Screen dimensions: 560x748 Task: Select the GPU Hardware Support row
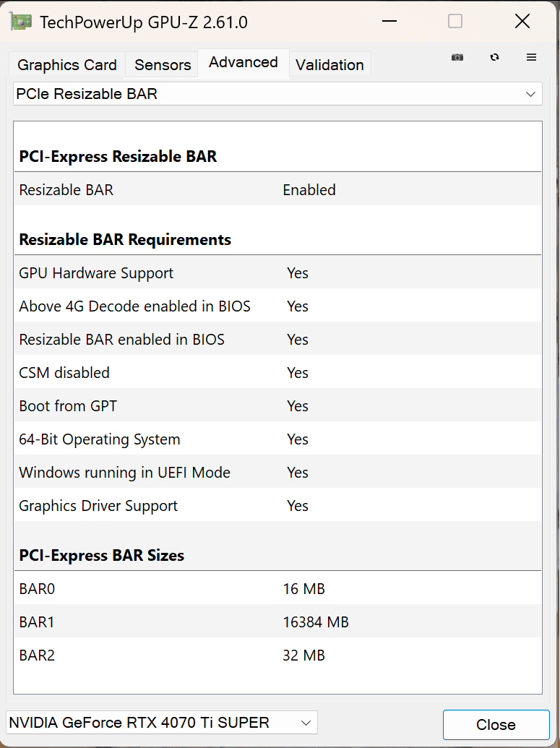pos(277,273)
